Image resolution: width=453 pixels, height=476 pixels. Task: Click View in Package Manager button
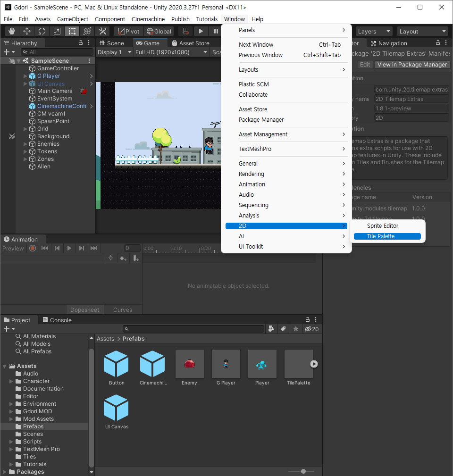(412, 64)
